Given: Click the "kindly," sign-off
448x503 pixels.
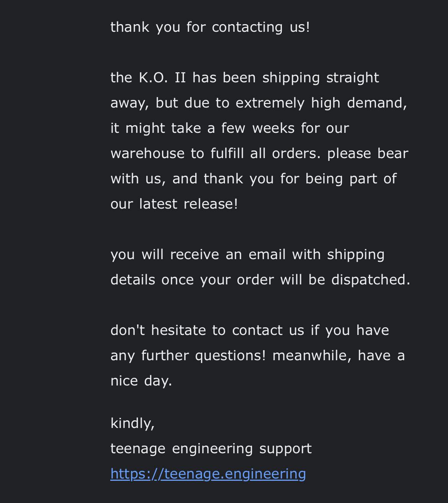Looking at the screenshot, I should 132,423.
